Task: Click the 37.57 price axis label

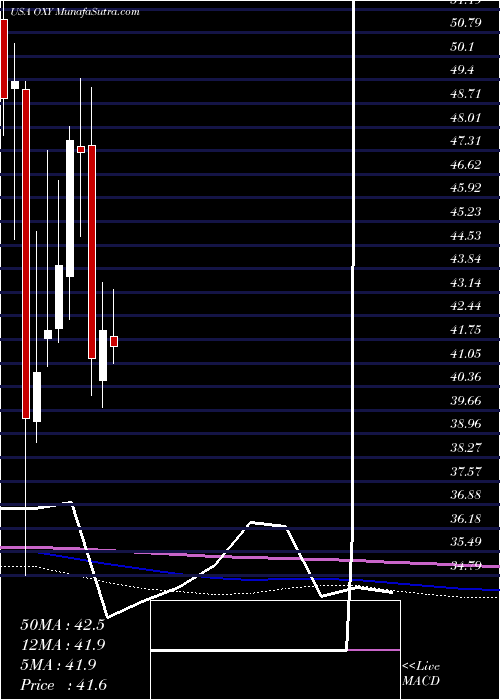Action: click(466, 471)
